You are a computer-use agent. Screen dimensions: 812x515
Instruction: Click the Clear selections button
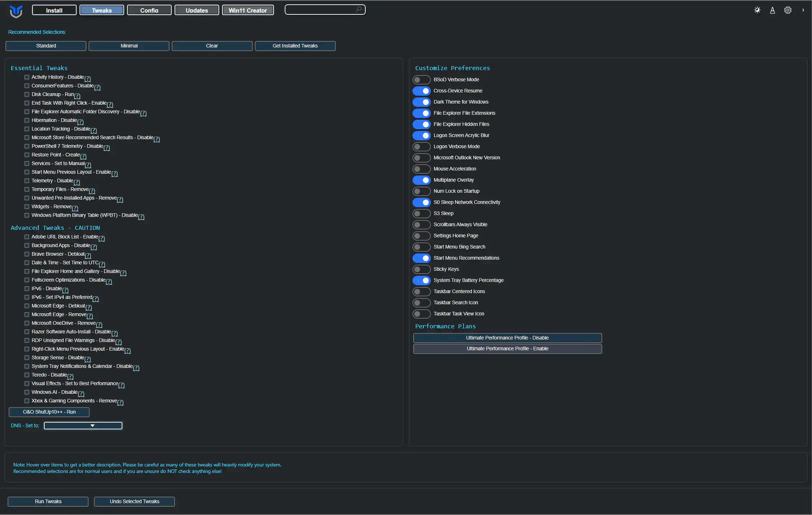[212, 46]
